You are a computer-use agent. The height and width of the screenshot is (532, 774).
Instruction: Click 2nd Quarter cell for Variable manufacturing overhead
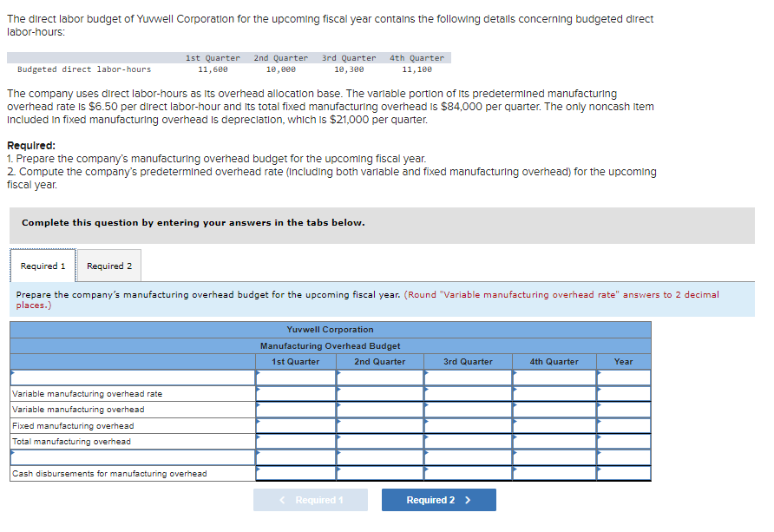380,410
